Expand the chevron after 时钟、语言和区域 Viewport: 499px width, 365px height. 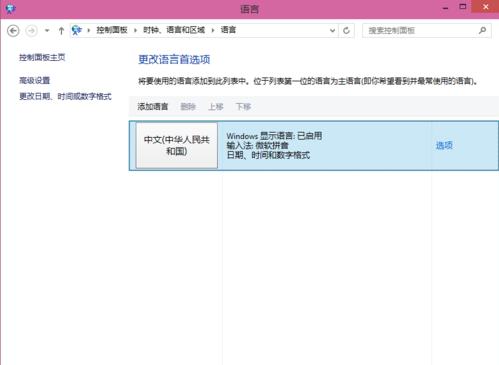click(x=213, y=31)
